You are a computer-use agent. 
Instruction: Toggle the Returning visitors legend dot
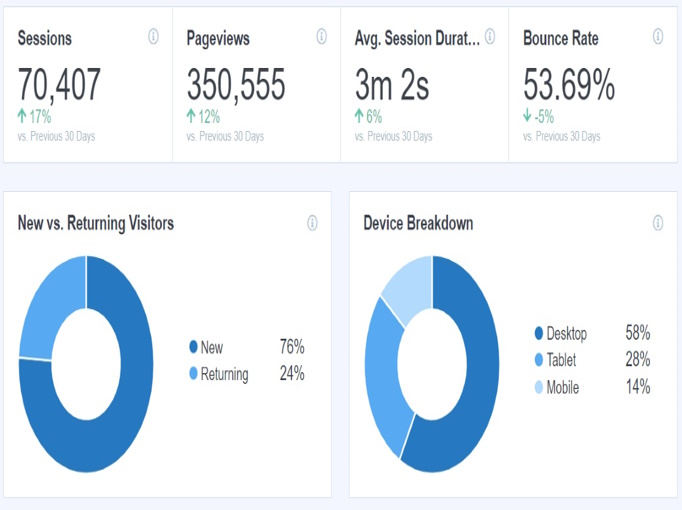pyautogui.click(x=193, y=374)
